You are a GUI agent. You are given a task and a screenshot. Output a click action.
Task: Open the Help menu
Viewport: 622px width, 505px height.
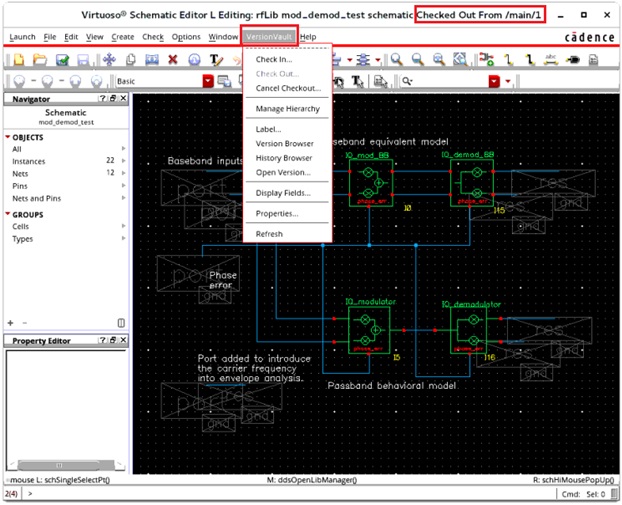(308, 37)
